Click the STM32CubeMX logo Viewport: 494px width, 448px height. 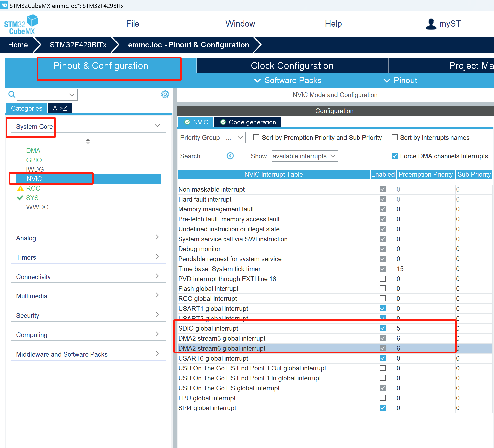[x=21, y=24]
